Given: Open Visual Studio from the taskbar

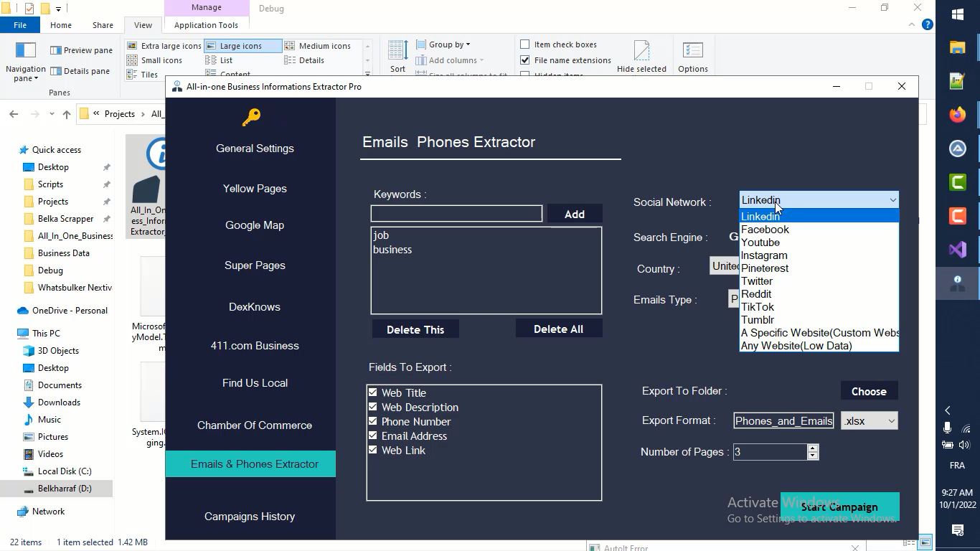Looking at the screenshot, I should tap(958, 250).
